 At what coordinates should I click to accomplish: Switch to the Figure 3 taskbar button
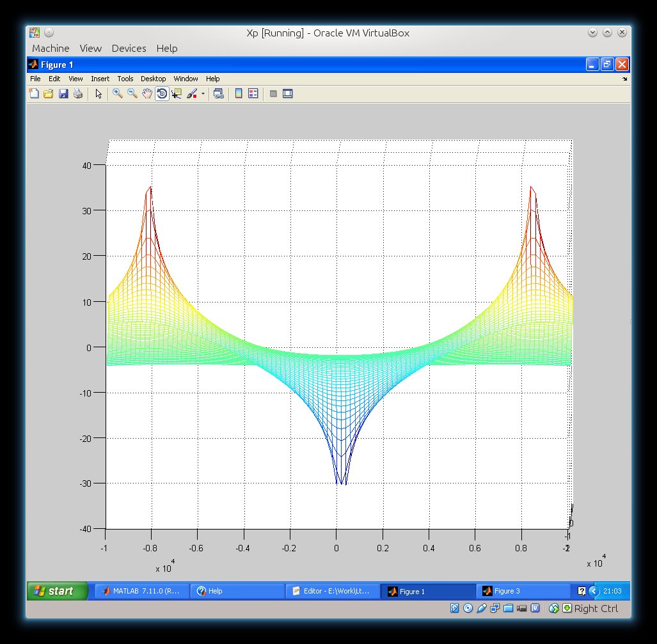tap(523, 591)
